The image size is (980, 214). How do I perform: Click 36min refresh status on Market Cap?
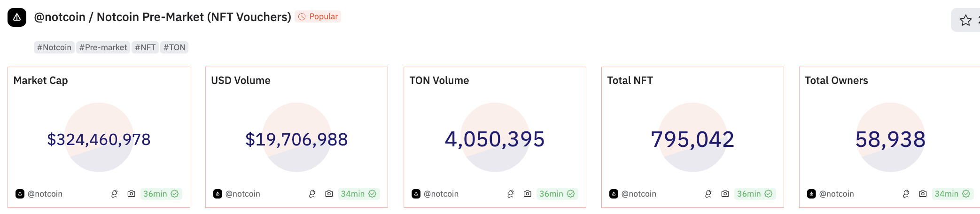click(x=161, y=194)
